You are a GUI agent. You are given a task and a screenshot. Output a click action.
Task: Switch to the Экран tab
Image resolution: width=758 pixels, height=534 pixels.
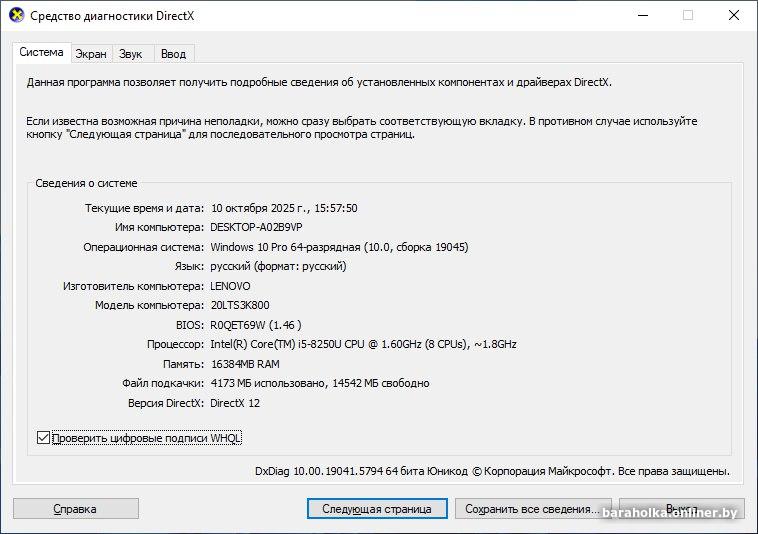91,54
